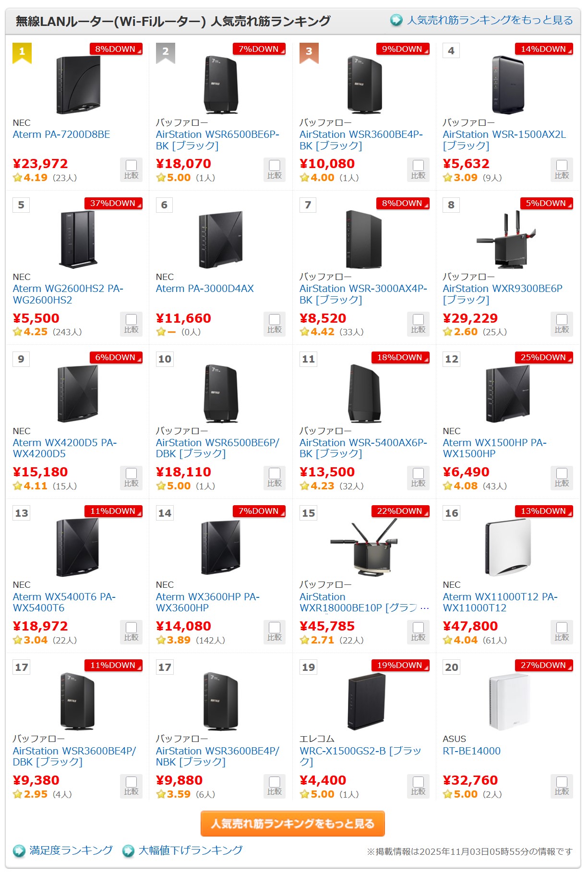Click the arrow icon beside top 人気売れ筋ランキングをもっと見る

(x=396, y=20)
